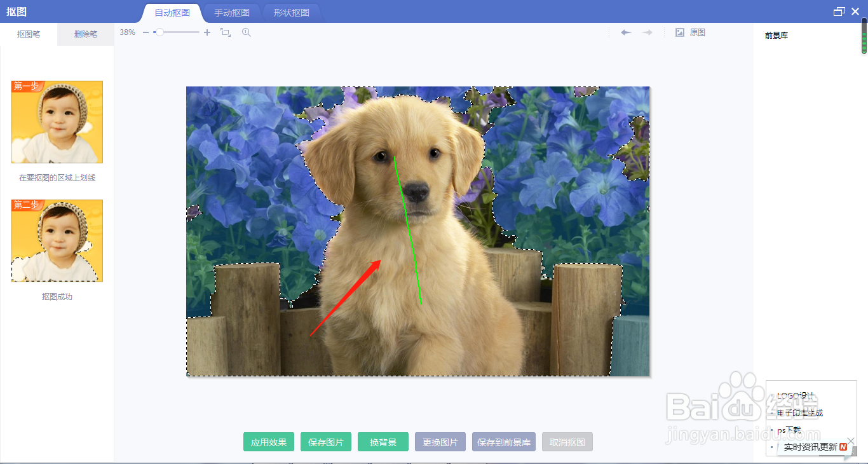Click the 38% zoom percentage text

point(127,32)
